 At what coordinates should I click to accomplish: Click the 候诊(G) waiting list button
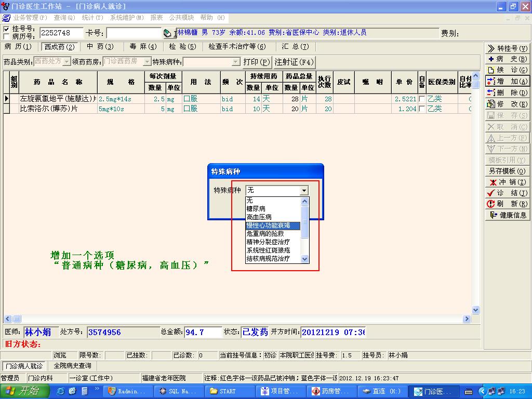pyautogui.click(x=507, y=70)
